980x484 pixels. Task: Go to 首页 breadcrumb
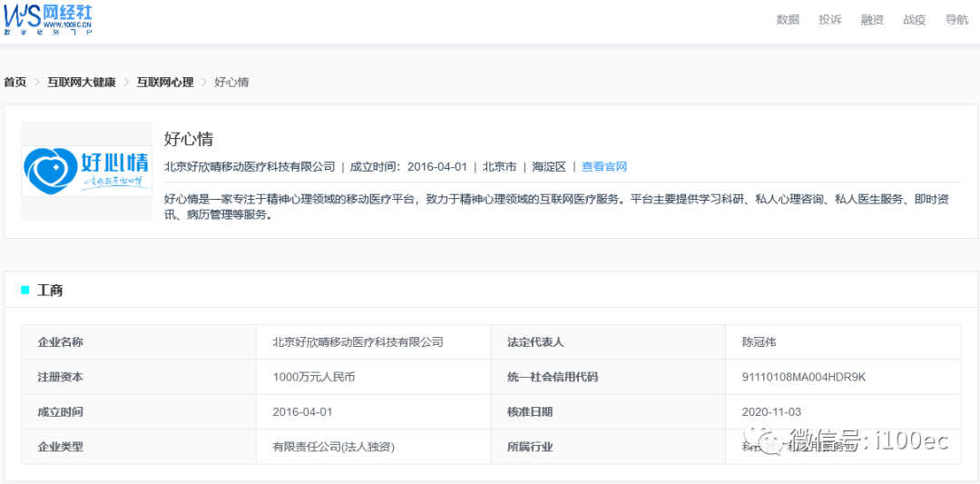[x=15, y=82]
